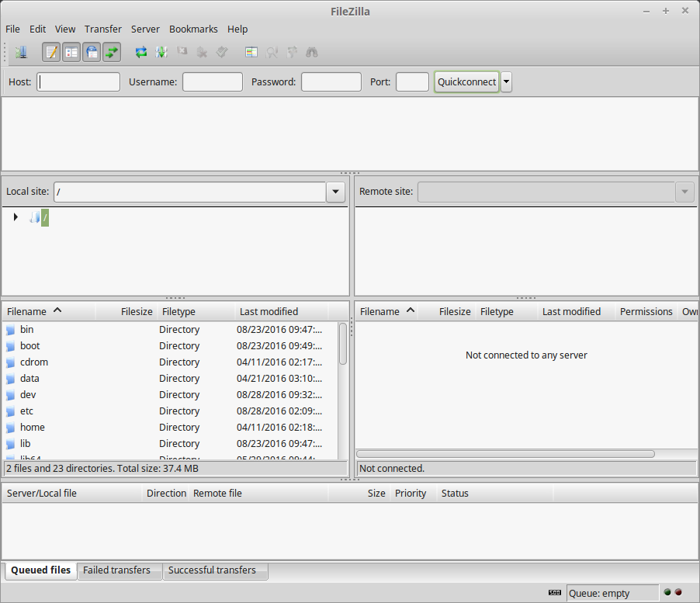Image resolution: width=700 pixels, height=603 pixels.
Task: Toggle processing of the transfer queue
Action: 161,53
